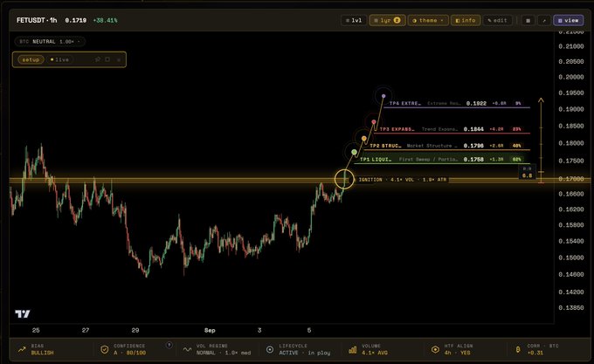
Task: Click the LIFECYCLE target circle icon
Action: 270,350
